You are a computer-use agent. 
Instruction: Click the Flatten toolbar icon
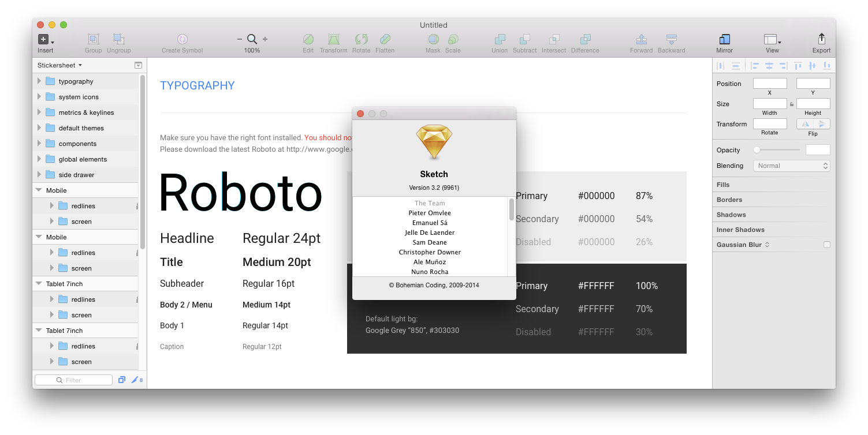pos(385,39)
